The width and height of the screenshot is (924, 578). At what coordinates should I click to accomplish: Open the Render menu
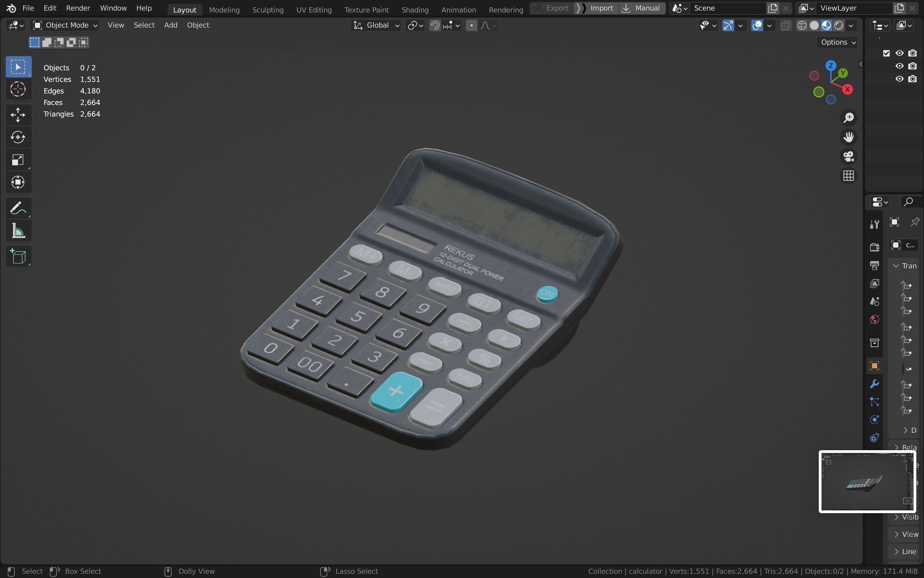78,8
